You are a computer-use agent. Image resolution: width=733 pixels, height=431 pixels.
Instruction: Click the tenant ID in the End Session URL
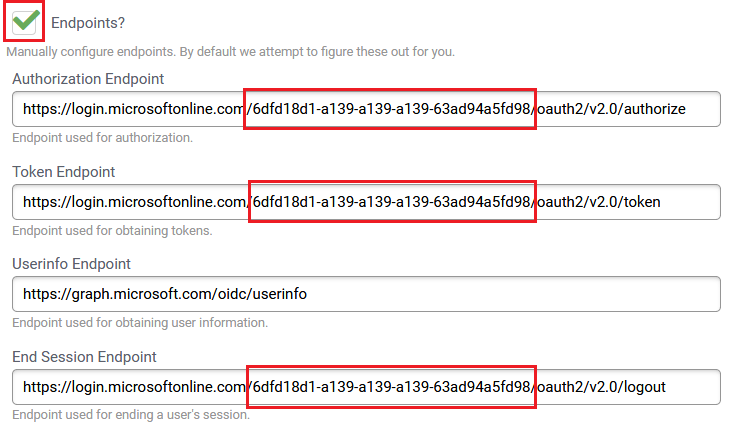(x=391, y=387)
